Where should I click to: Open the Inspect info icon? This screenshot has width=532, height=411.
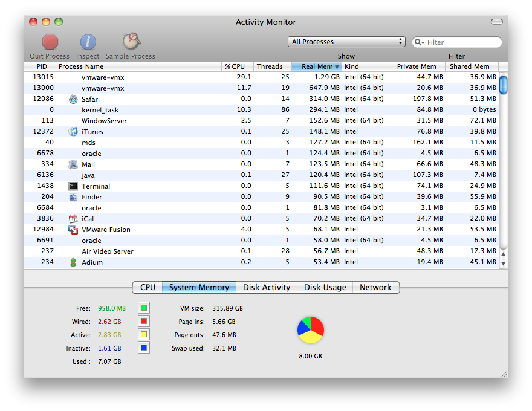coord(88,42)
